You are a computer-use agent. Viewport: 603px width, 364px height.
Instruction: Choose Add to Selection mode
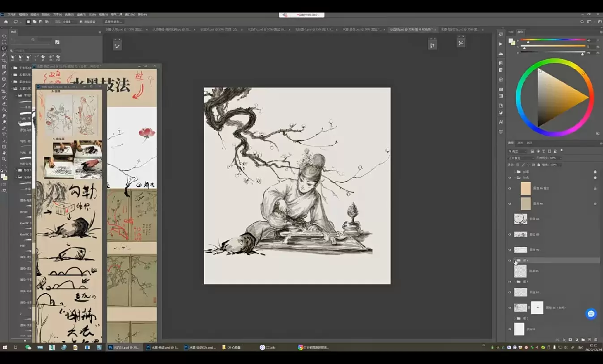click(35, 21)
